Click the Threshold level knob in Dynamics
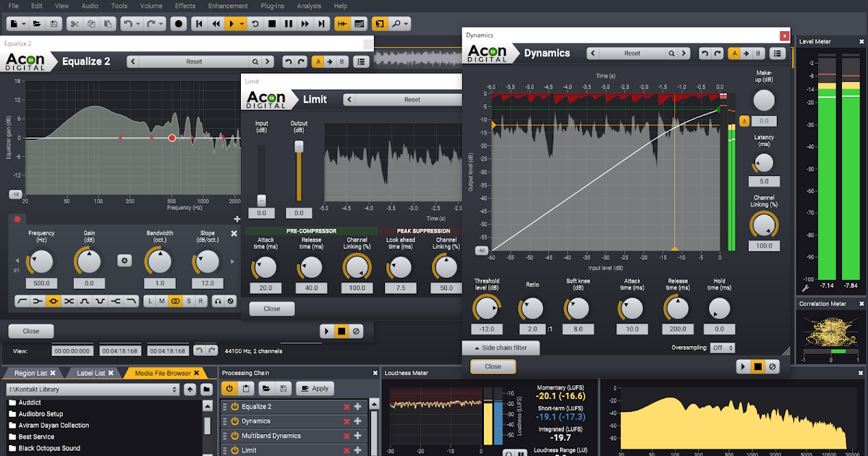868x456 pixels. click(x=487, y=309)
